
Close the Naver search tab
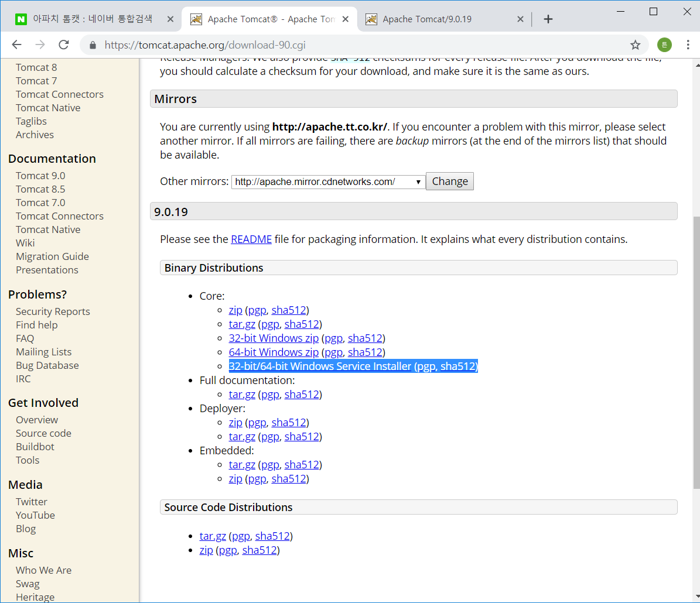click(170, 19)
